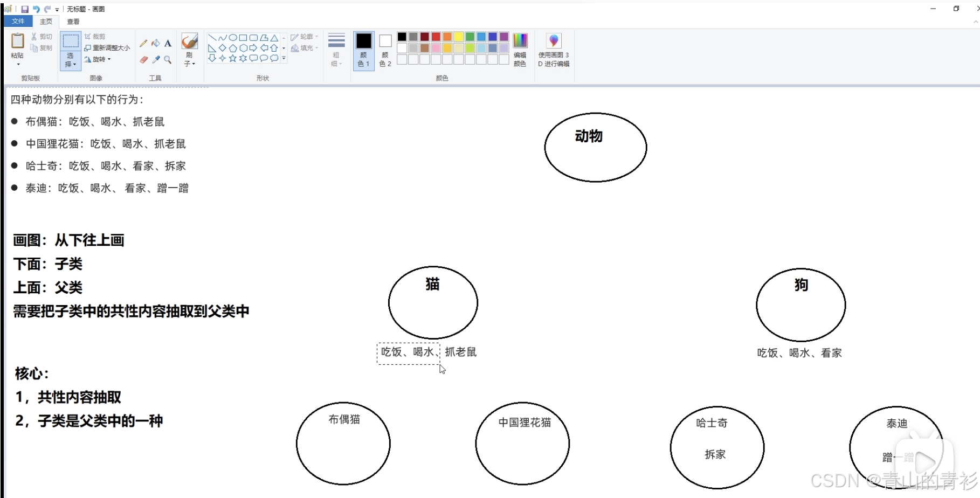Click the 动物 ellipse label on canvas
The width and height of the screenshot is (980, 498).
pos(589,136)
